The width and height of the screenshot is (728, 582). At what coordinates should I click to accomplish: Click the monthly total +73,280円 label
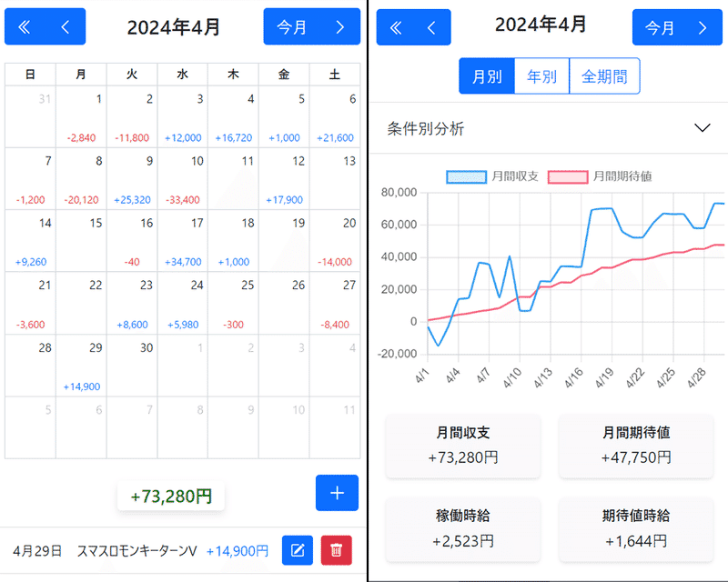(170, 497)
